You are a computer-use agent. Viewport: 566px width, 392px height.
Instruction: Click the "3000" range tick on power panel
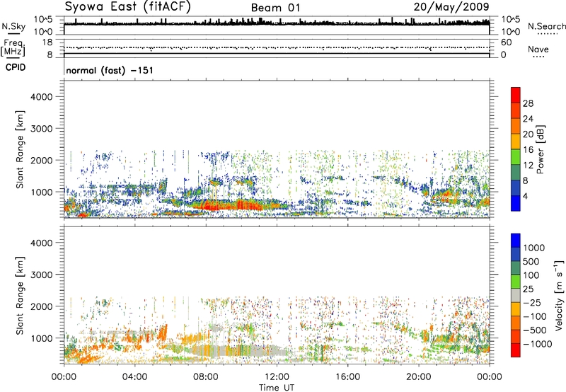(41, 129)
